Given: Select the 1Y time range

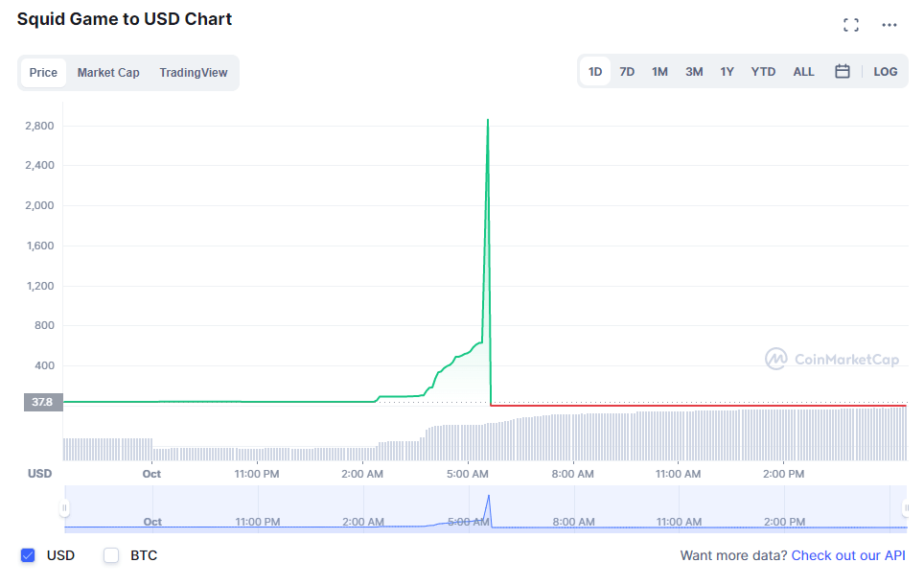Looking at the screenshot, I should click(x=727, y=71).
